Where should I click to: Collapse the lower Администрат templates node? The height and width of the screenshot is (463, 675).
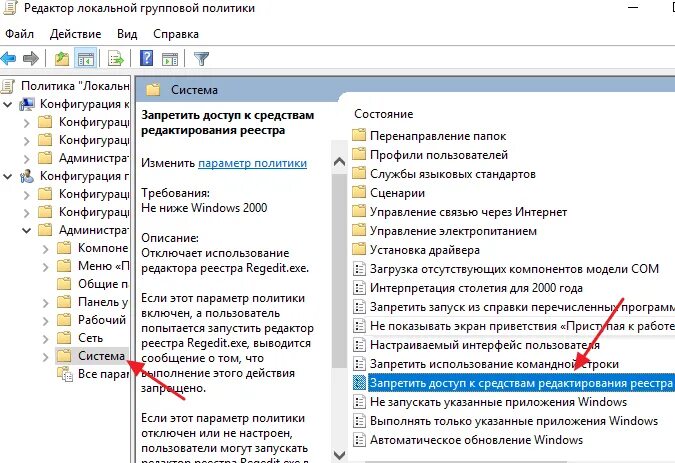(x=26, y=230)
